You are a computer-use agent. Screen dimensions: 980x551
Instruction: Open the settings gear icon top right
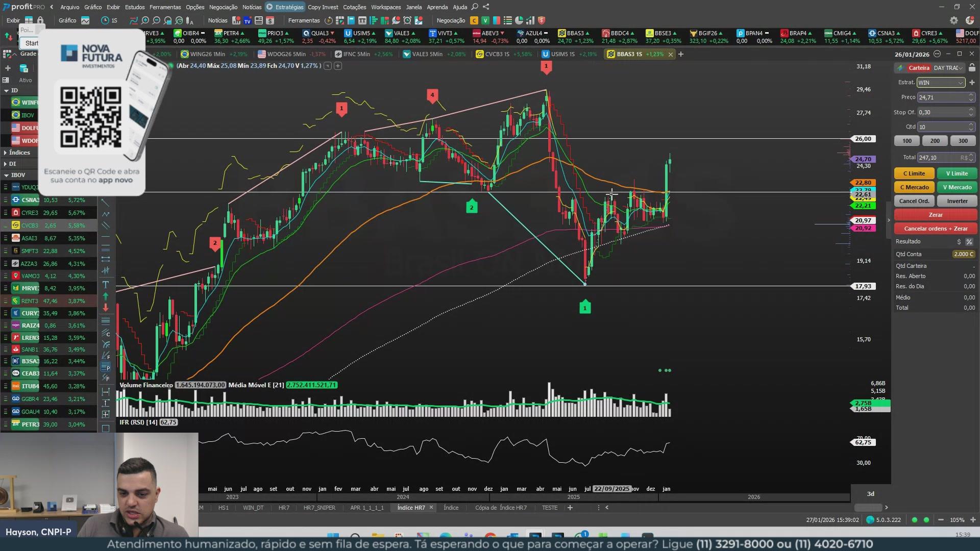pyautogui.click(x=953, y=20)
